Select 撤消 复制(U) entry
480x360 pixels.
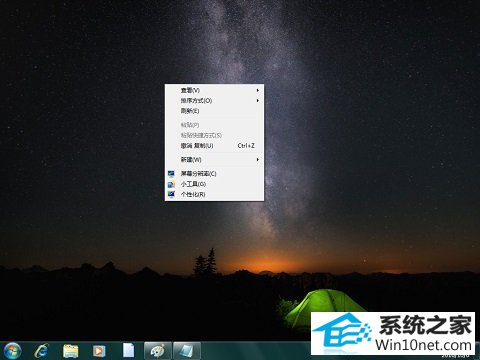click(x=214, y=146)
